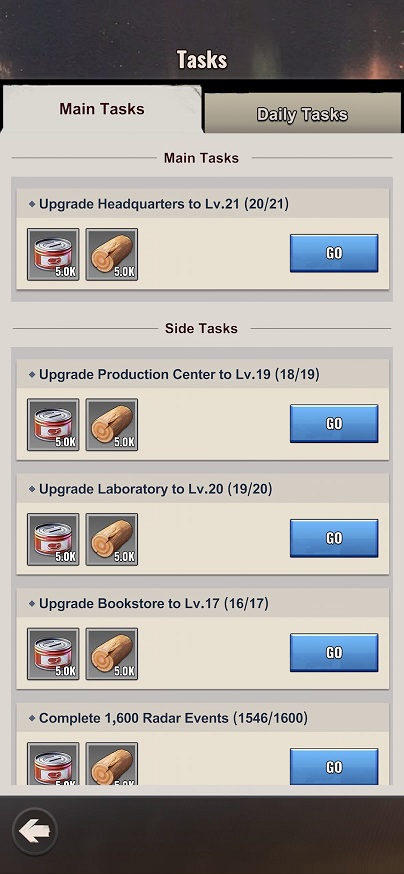This screenshot has height=874, width=404.
Task: View the food can reward for Bookstore task
Action: point(53,654)
